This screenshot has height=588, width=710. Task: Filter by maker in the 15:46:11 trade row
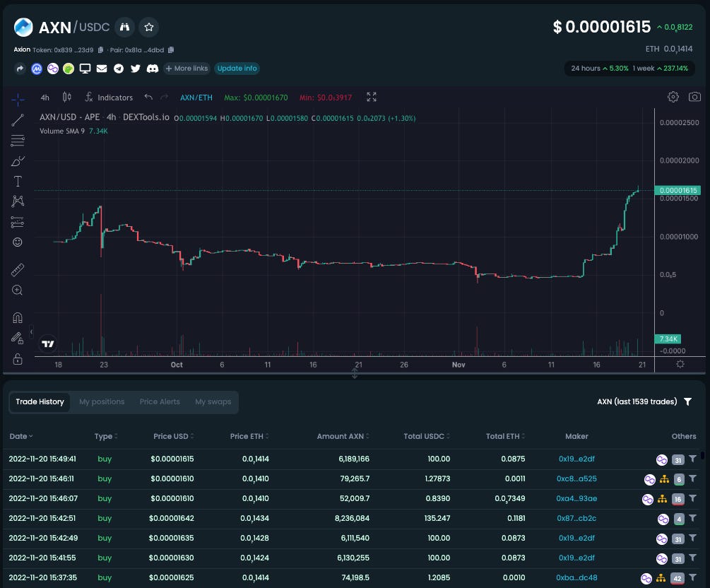pyautogui.click(x=692, y=478)
